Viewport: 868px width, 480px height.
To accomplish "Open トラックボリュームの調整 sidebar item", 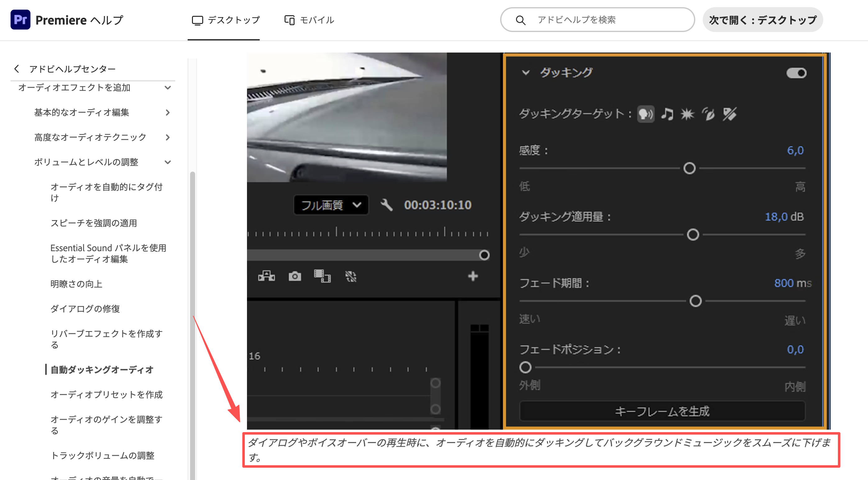I will pos(103,456).
